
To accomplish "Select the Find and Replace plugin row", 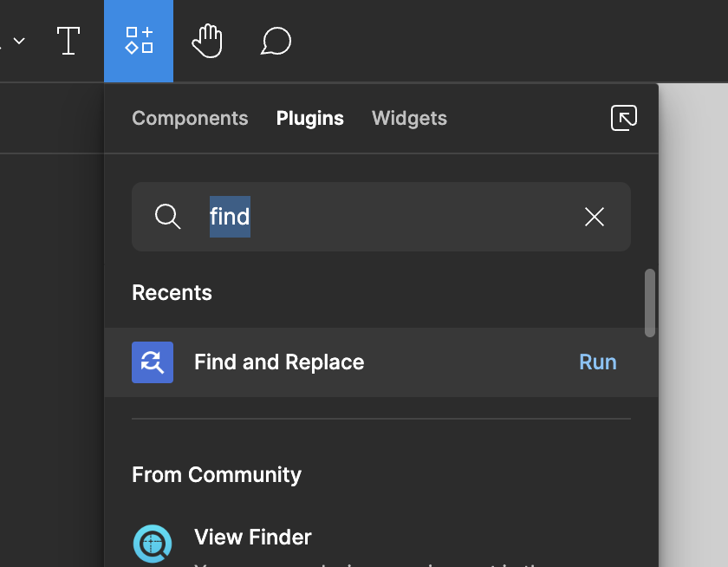I will (x=381, y=362).
